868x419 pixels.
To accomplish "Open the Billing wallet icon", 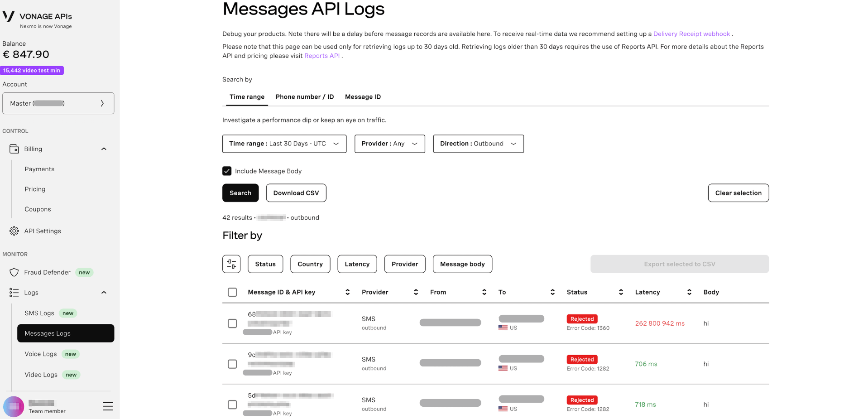I will (14, 149).
